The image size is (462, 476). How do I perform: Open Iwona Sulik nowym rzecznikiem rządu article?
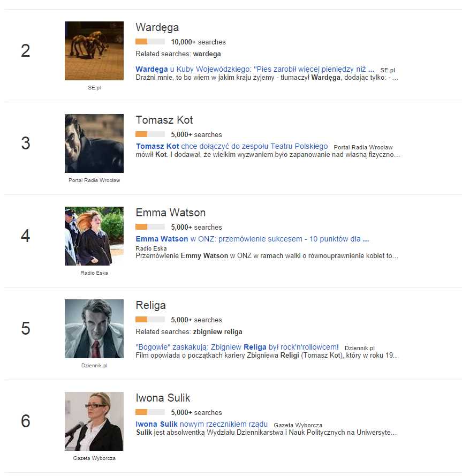202,424
